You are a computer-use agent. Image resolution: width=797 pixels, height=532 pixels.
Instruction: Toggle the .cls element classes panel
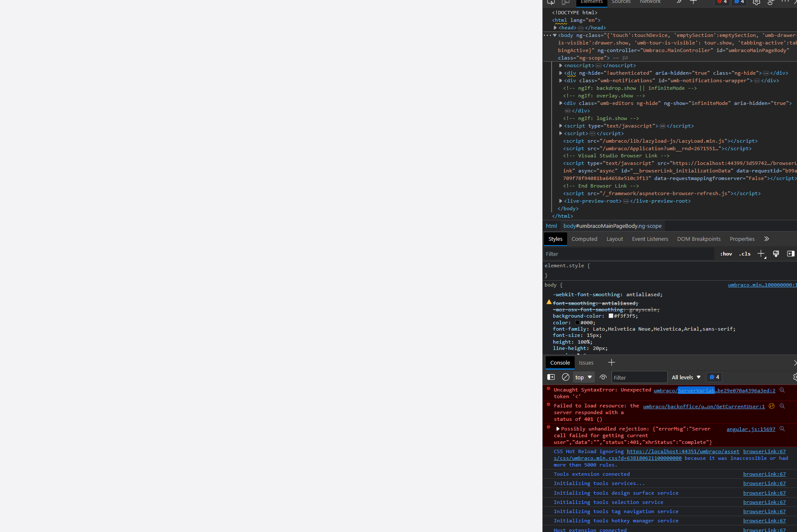tap(745, 254)
